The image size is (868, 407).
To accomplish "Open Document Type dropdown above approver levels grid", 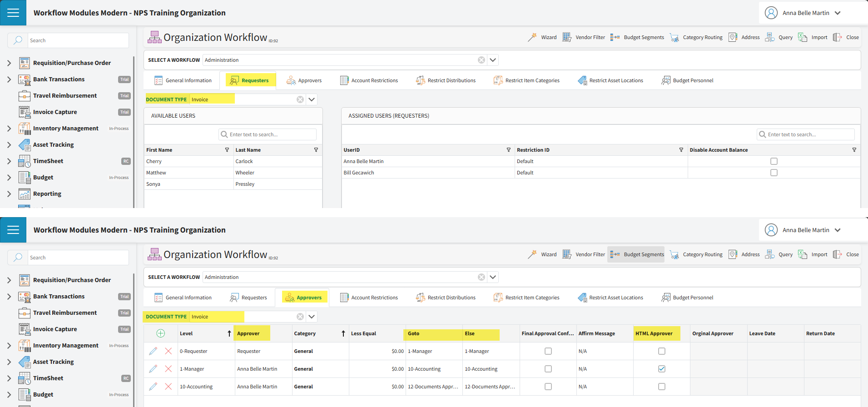I will coord(312,317).
